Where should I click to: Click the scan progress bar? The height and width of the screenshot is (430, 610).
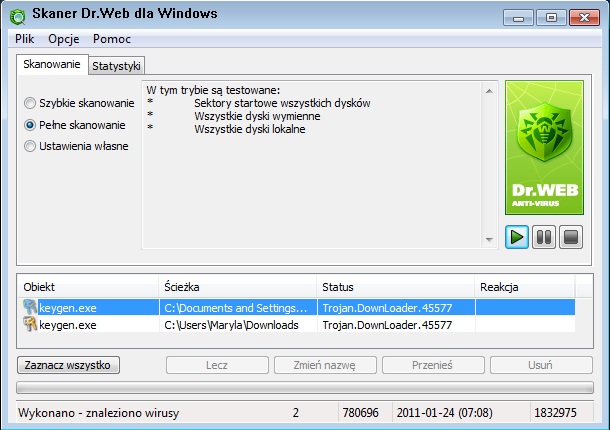(x=305, y=387)
